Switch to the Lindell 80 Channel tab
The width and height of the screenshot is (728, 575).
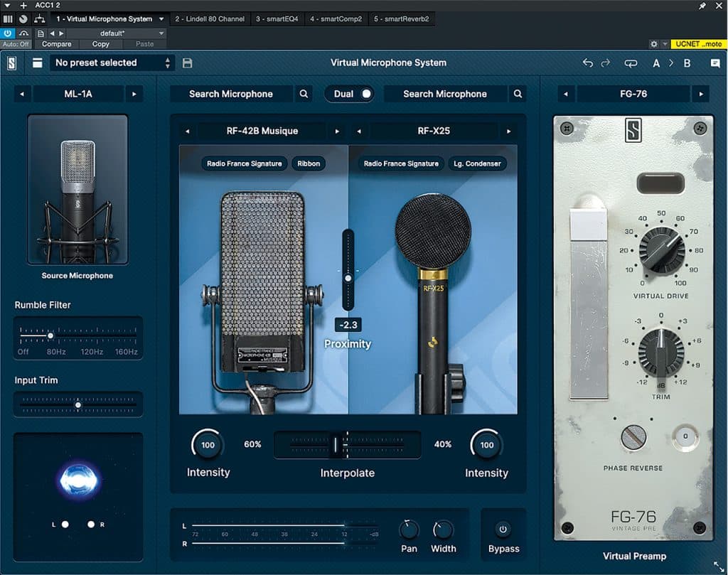[x=209, y=18]
